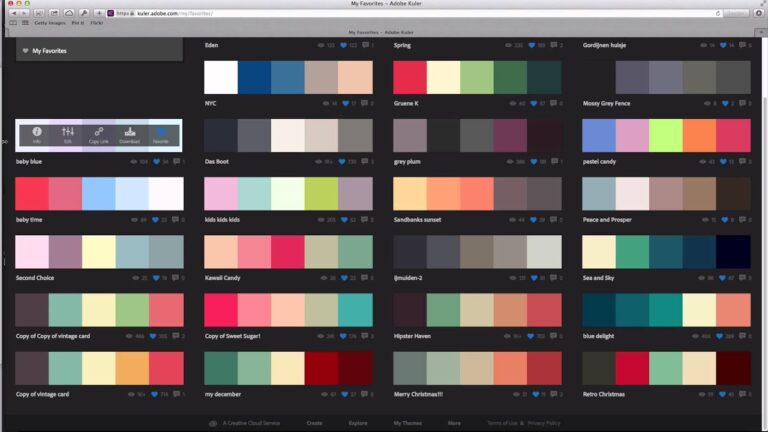The height and width of the screenshot is (432, 768).
Task: Open Getty Images bookmark
Action: coord(50,23)
